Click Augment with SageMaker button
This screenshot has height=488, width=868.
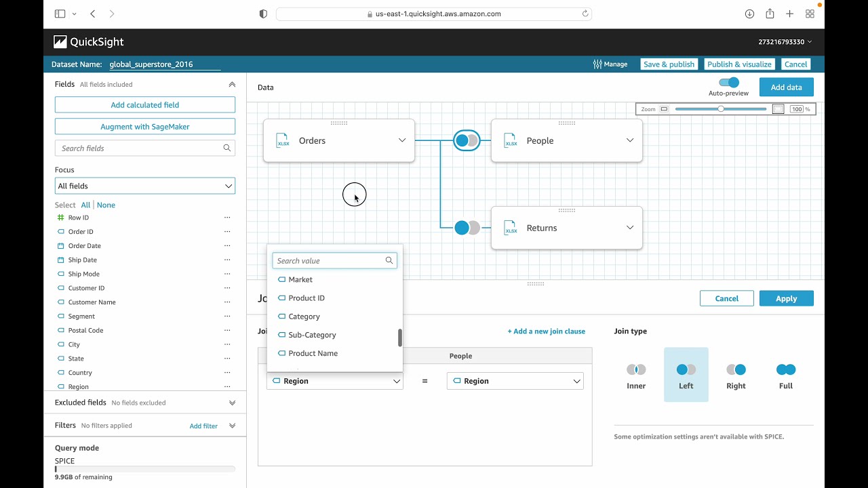[x=145, y=127]
